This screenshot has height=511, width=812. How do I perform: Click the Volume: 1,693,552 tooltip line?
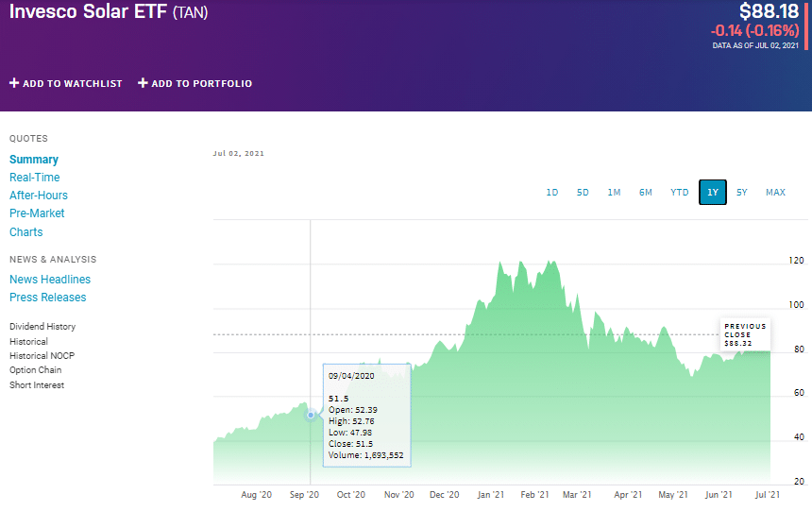365,455
